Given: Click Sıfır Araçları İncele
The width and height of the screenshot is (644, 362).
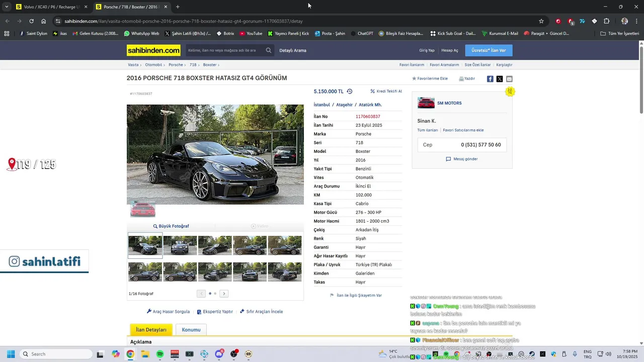Looking at the screenshot, I should tap(261, 312).
